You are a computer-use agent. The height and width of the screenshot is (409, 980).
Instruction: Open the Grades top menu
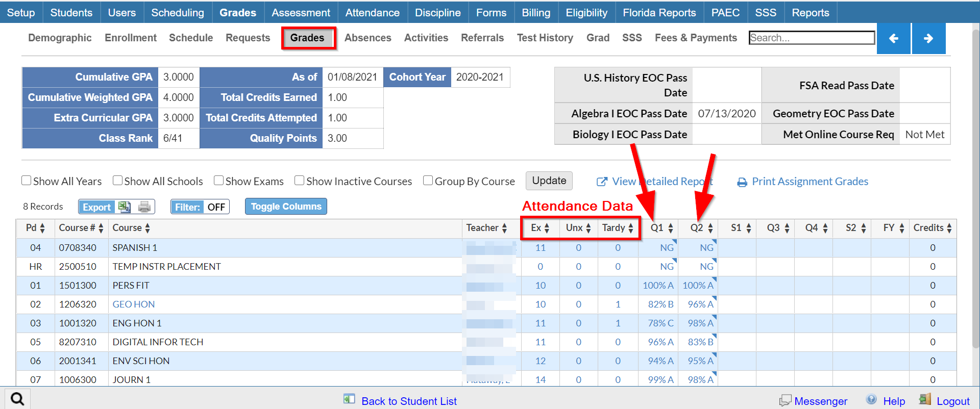click(x=238, y=12)
